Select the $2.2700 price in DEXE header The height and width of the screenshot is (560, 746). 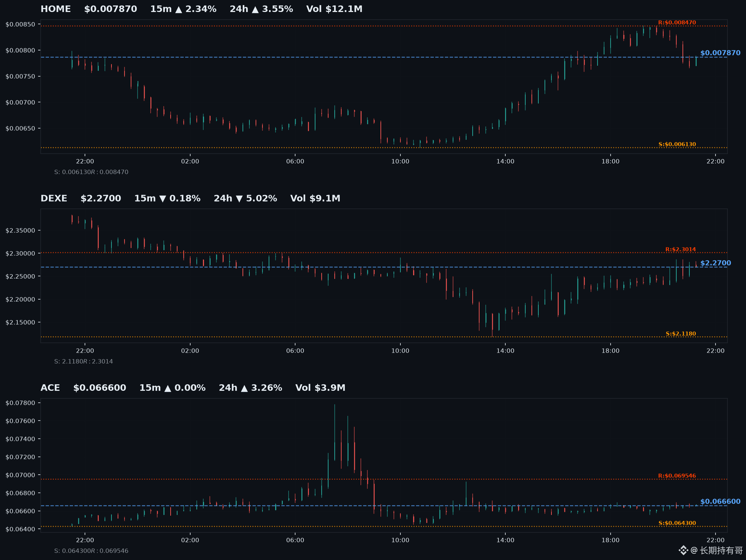101,199
